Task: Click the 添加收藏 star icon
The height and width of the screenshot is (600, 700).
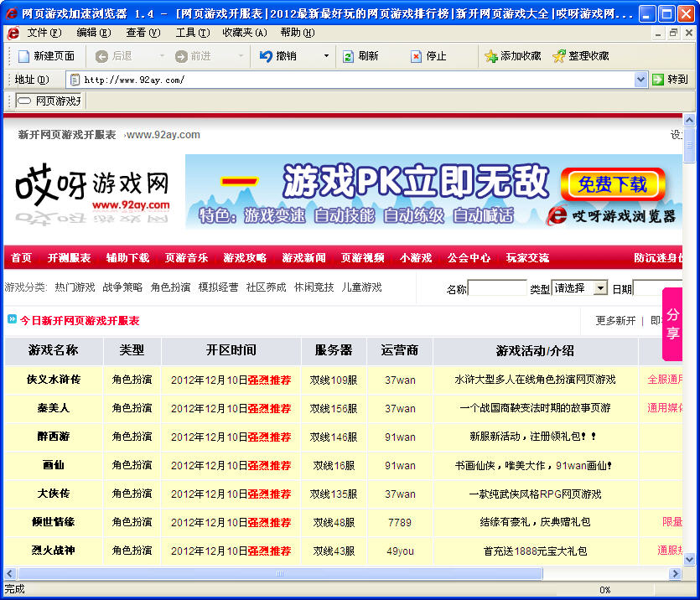Action: [491, 56]
